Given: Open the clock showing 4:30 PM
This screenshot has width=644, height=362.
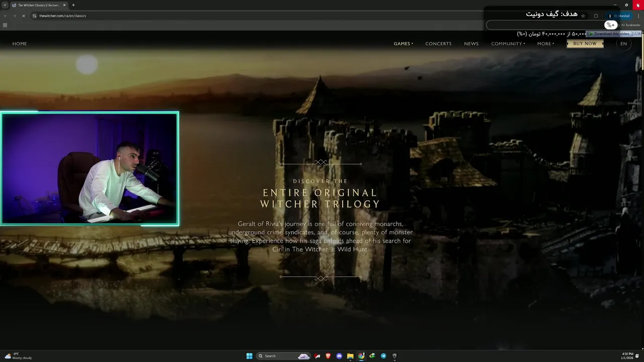Looking at the screenshot, I should point(627,356).
